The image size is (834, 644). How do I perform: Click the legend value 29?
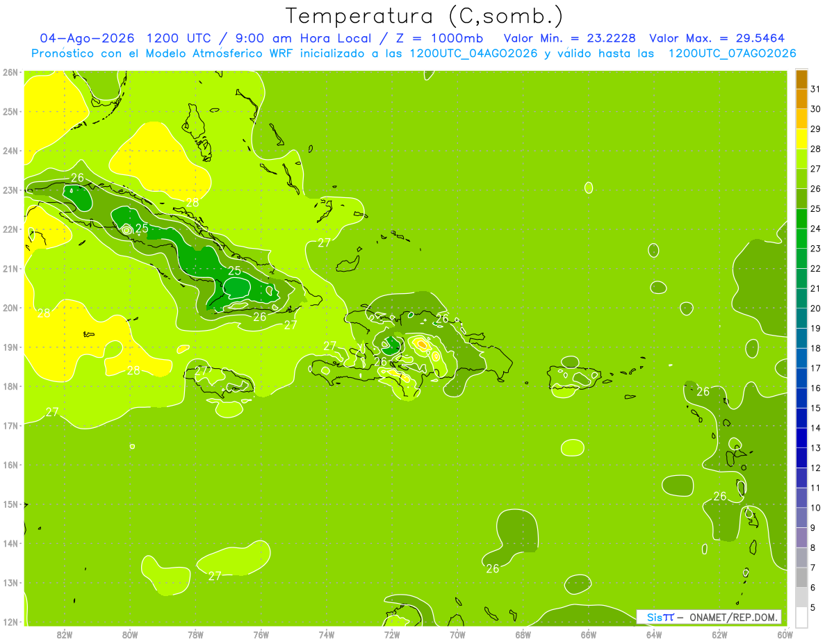[815, 129]
